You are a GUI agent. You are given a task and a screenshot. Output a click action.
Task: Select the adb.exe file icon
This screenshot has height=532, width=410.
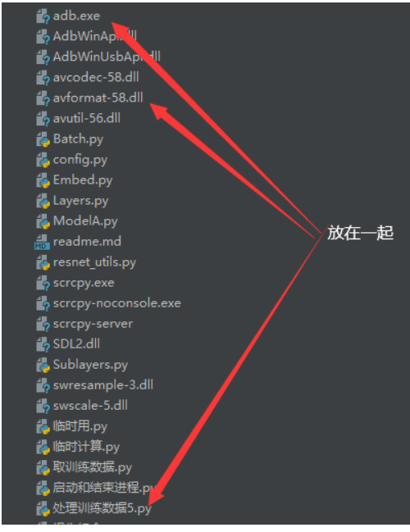point(43,16)
